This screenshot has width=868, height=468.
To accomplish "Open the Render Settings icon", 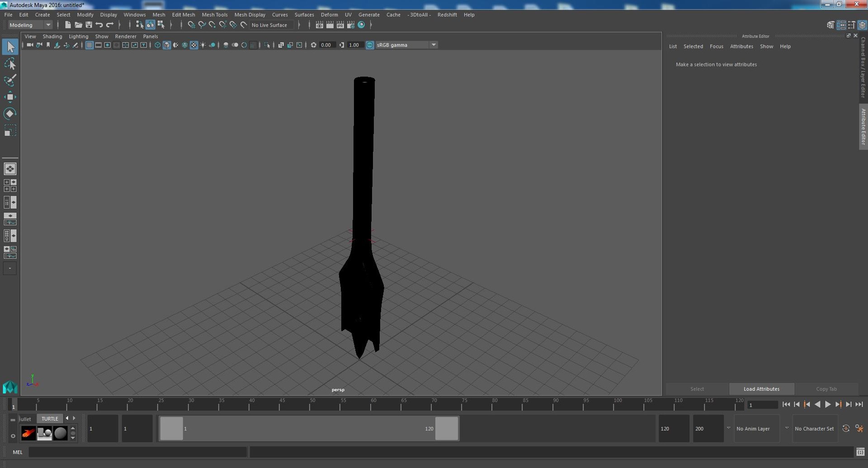I will point(351,25).
